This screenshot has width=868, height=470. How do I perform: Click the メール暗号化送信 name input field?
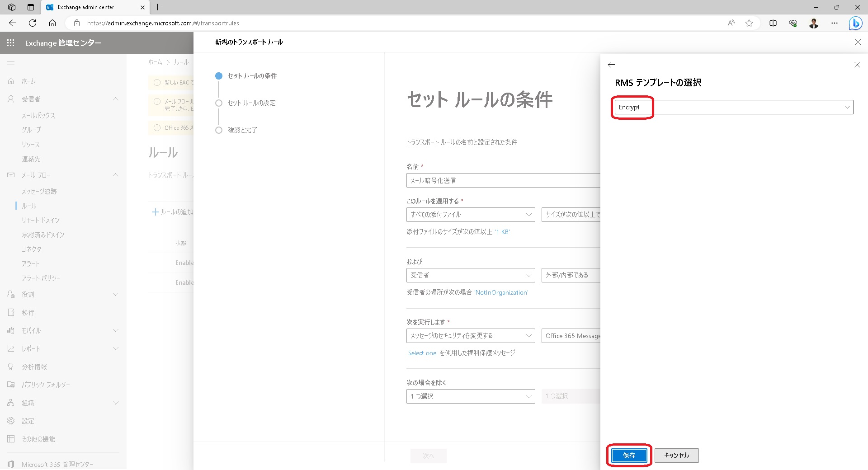470,180
